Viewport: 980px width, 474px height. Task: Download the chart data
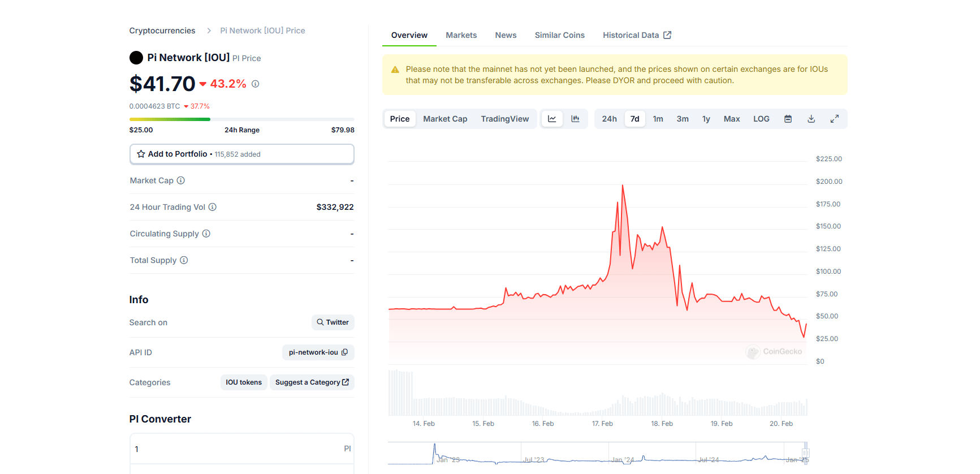[x=811, y=119]
